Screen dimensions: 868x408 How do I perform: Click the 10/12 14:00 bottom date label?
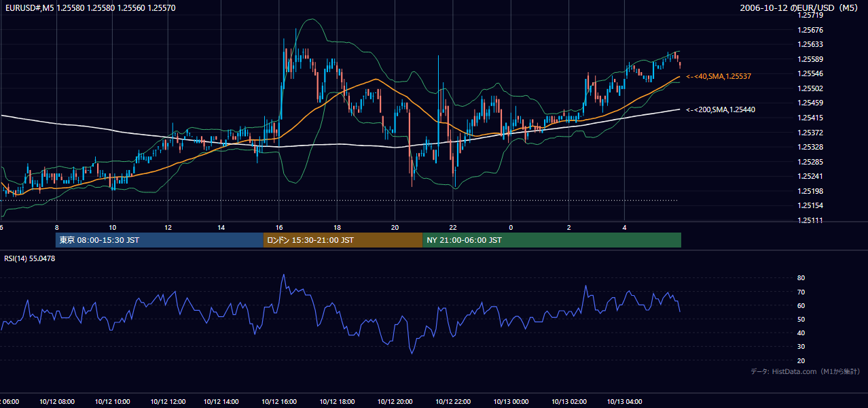[221, 402]
